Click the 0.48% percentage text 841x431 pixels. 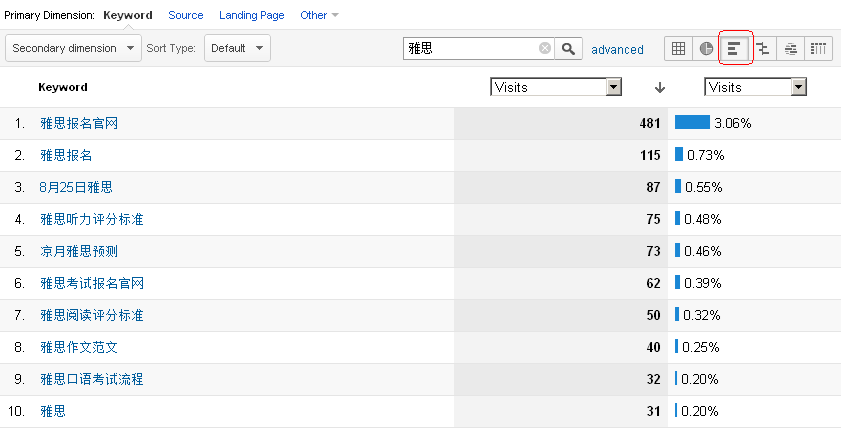[x=703, y=219]
